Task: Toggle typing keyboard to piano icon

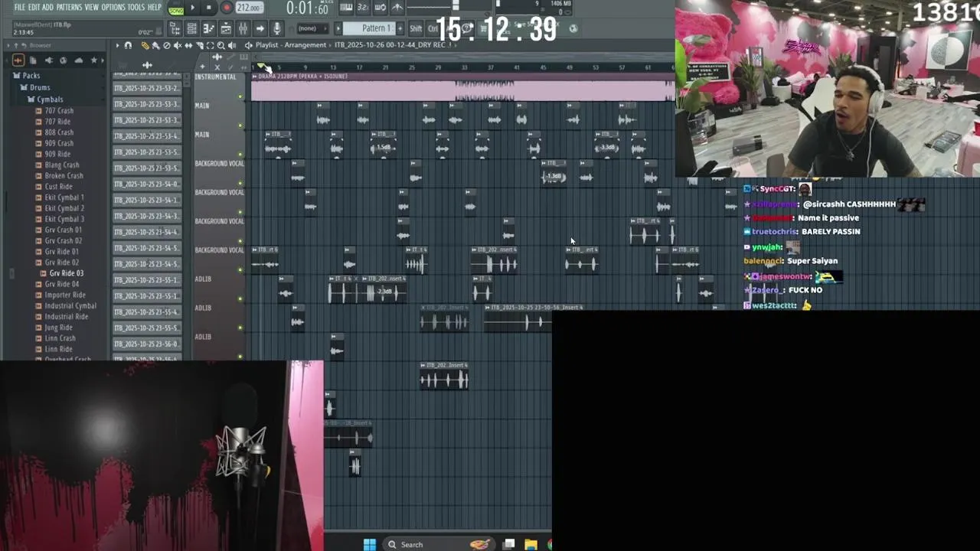Action: click(x=346, y=8)
